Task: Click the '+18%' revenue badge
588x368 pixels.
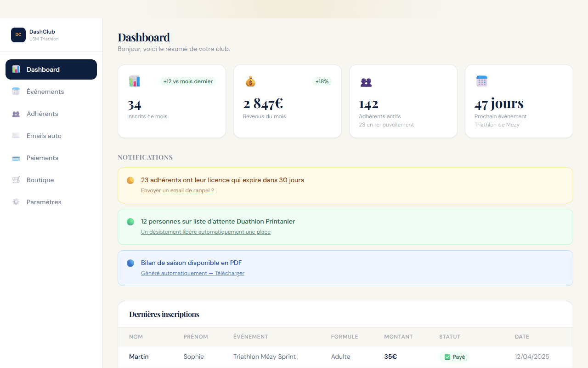Action: pos(322,81)
